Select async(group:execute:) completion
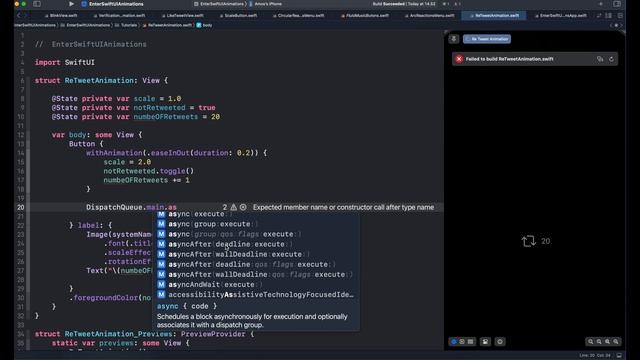The image size is (640, 360). click(x=256, y=224)
